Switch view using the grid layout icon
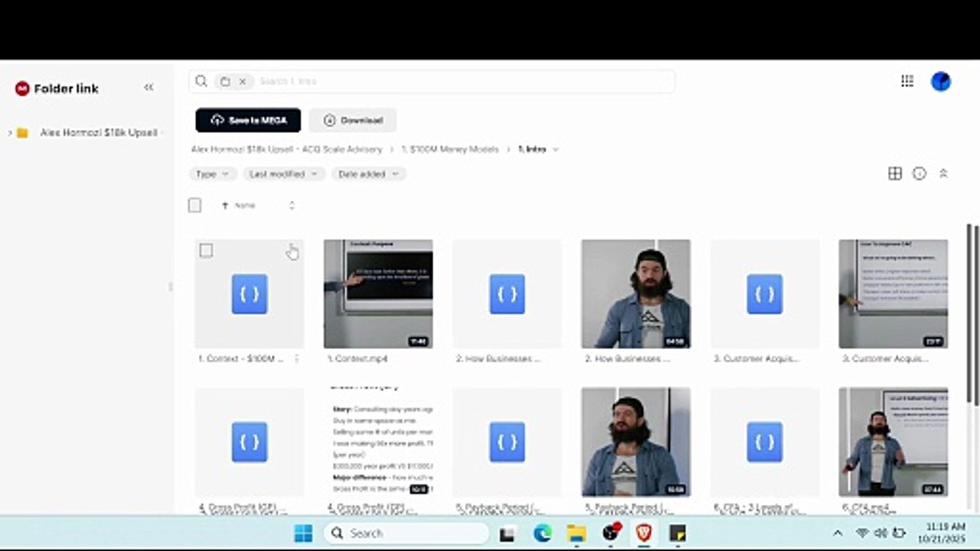 point(895,174)
